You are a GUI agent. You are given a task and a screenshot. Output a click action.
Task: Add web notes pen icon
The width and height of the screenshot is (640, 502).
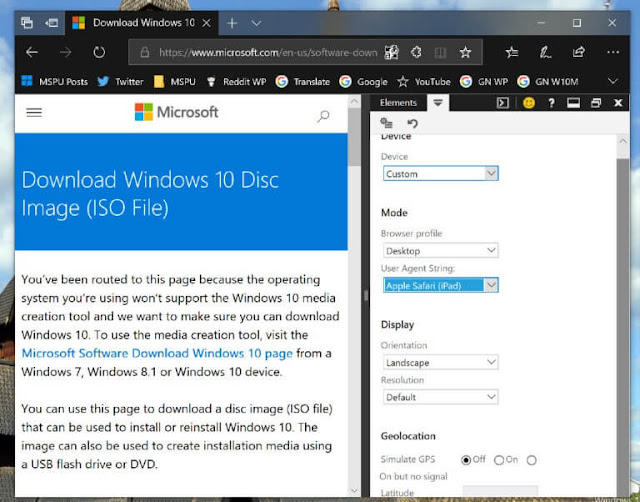(x=545, y=52)
